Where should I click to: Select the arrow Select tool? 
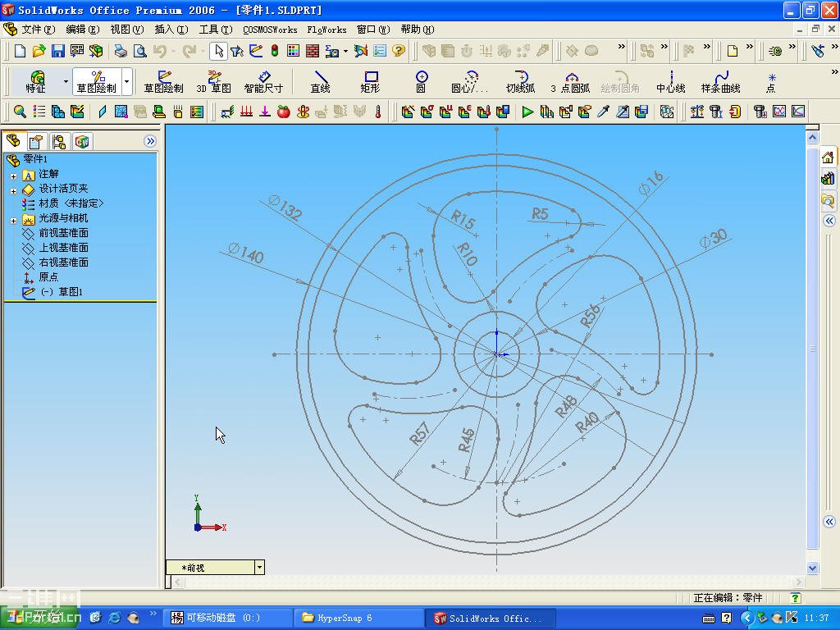(218, 51)
